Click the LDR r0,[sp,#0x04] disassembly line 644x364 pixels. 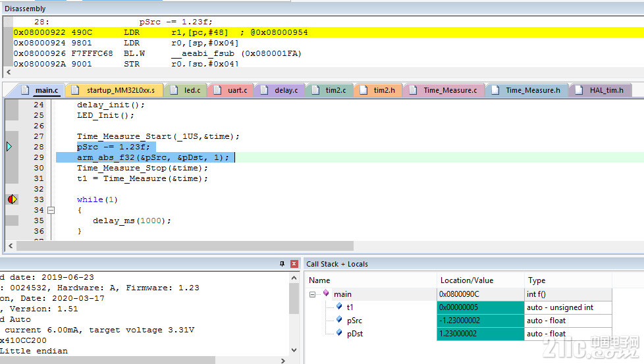[x=126, y=43]
